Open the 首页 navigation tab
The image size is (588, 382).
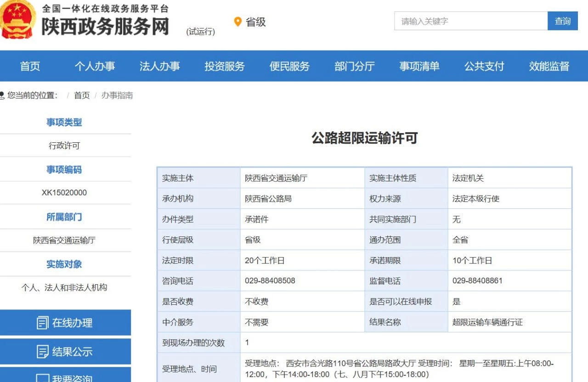30,66
